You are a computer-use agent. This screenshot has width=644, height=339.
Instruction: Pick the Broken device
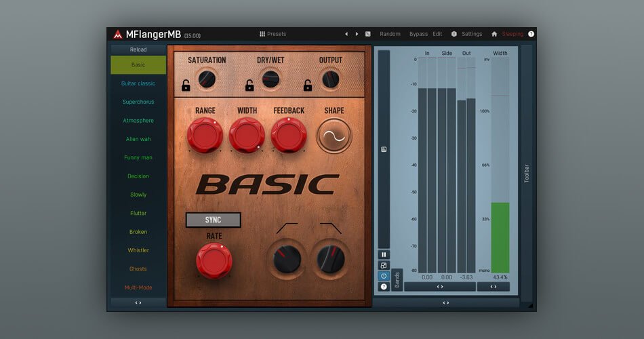coord(138,232)
